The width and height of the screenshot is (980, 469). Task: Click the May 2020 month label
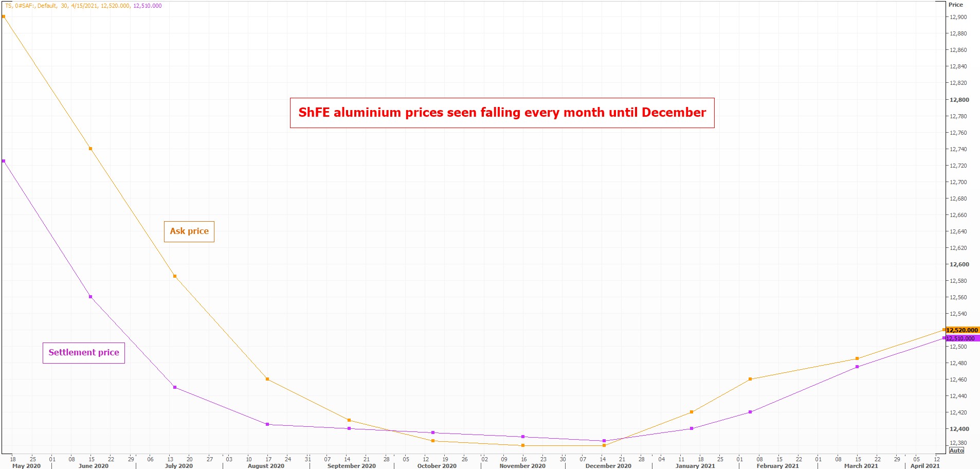point(26,466)
